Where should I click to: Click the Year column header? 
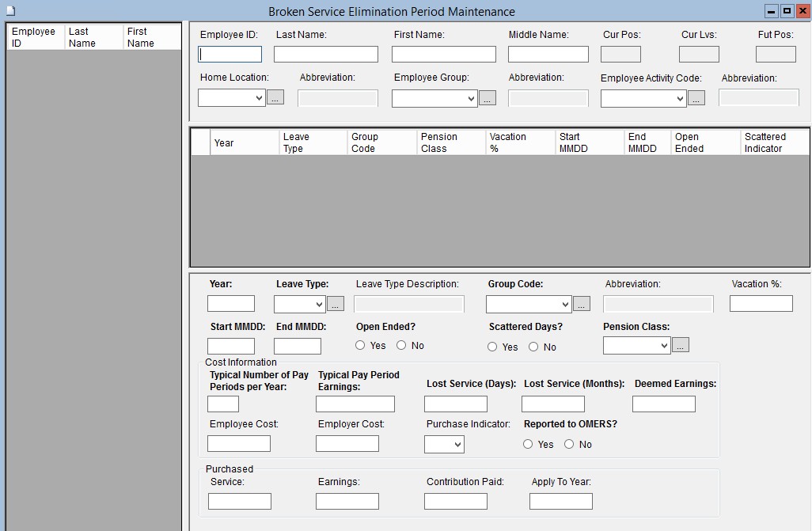(x=244, y=142)
